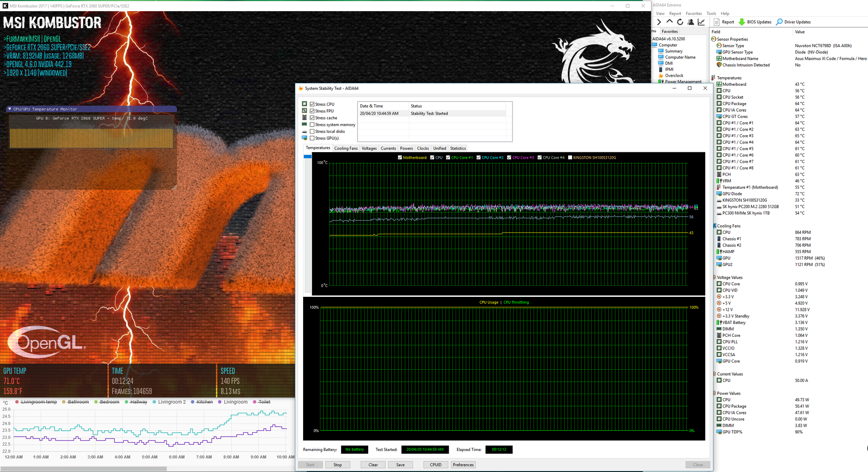The image size is (868, 472).
Task: Click the VBAT Battery icon
Action: click(719, 322)
